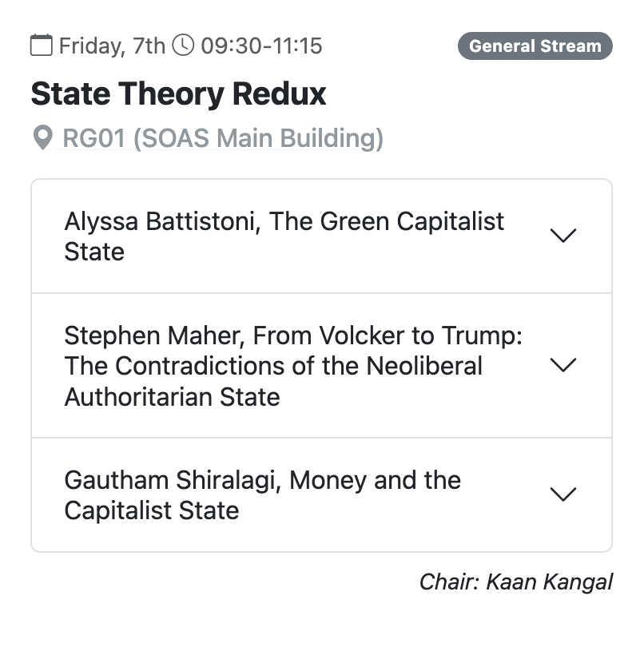Screen dimensions: 644x647
Task: Click the Alyssa Battistoni speaker name
Action: [160, 221]
